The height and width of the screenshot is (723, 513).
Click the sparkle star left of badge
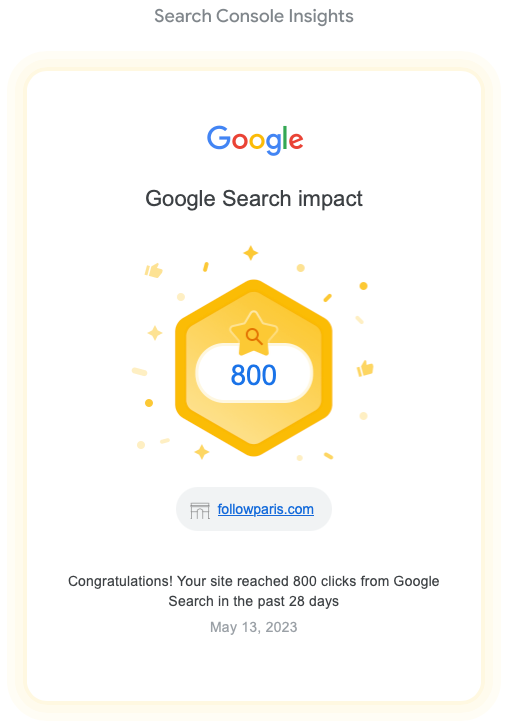tap(155, 333)
